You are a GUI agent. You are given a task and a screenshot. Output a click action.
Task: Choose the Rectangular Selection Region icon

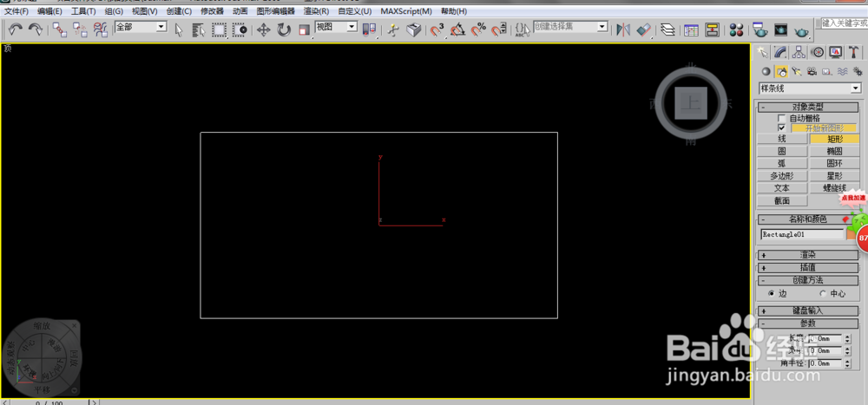[220, 29]
